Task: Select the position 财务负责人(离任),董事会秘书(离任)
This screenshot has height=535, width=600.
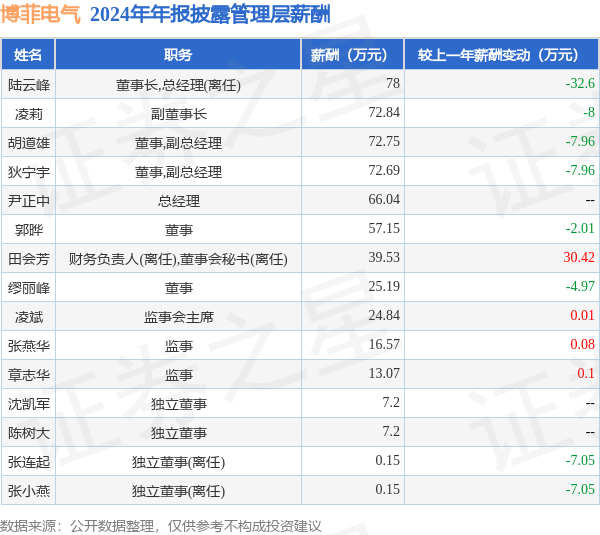Action: 178,259
